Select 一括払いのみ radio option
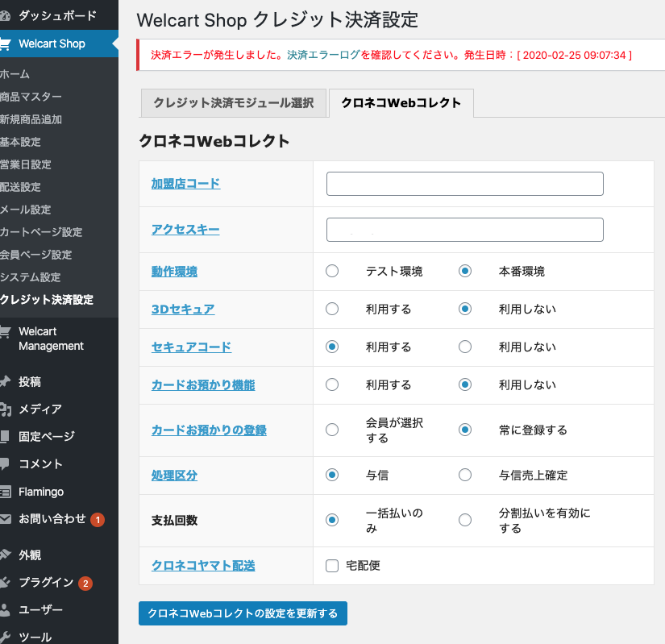This screenshot has width=665, height=644. (332, 520)
